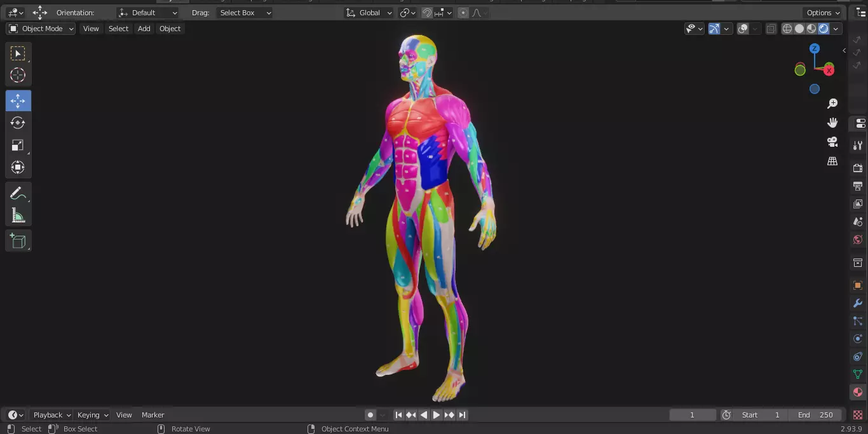Open the Select menu
Viewport: 868px width, 434px height.
[118, 29]
